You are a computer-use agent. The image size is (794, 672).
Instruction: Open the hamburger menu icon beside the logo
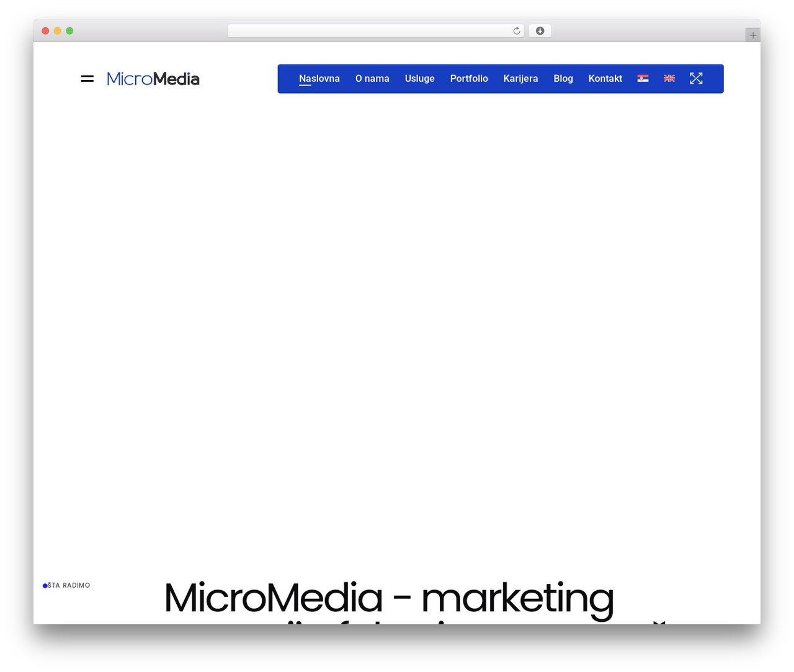[x=87, y=79]
